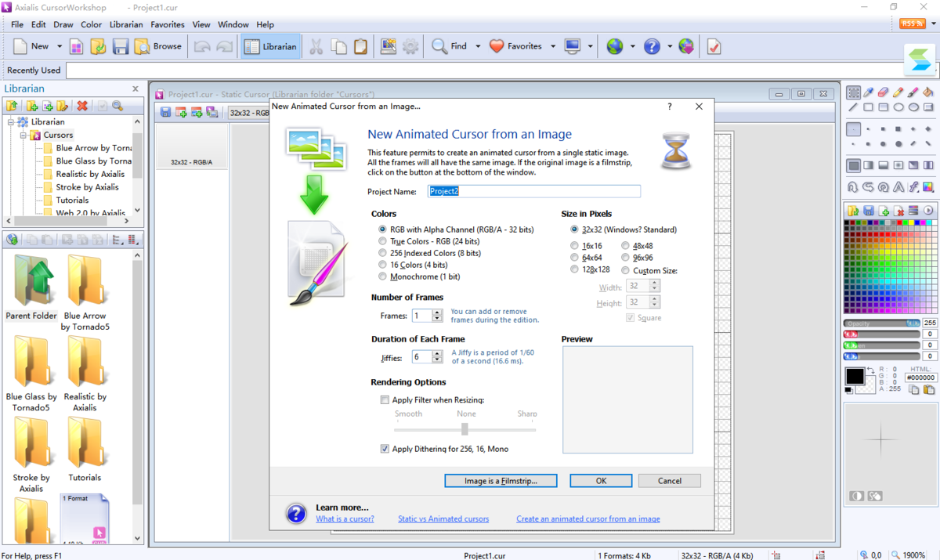Open the Favorites dropdown arrow
This screenshot has width=940, height=560.
click(552, 46)
